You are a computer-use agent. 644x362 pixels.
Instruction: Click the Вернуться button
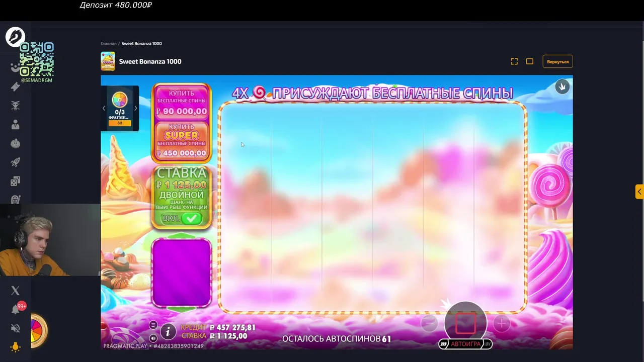(x=557, y=61)
